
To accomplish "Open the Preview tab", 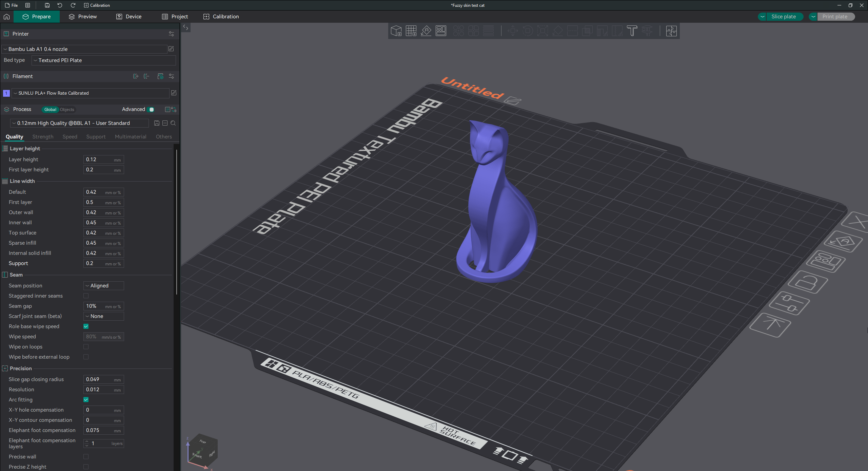I will [x=83, y=17].
